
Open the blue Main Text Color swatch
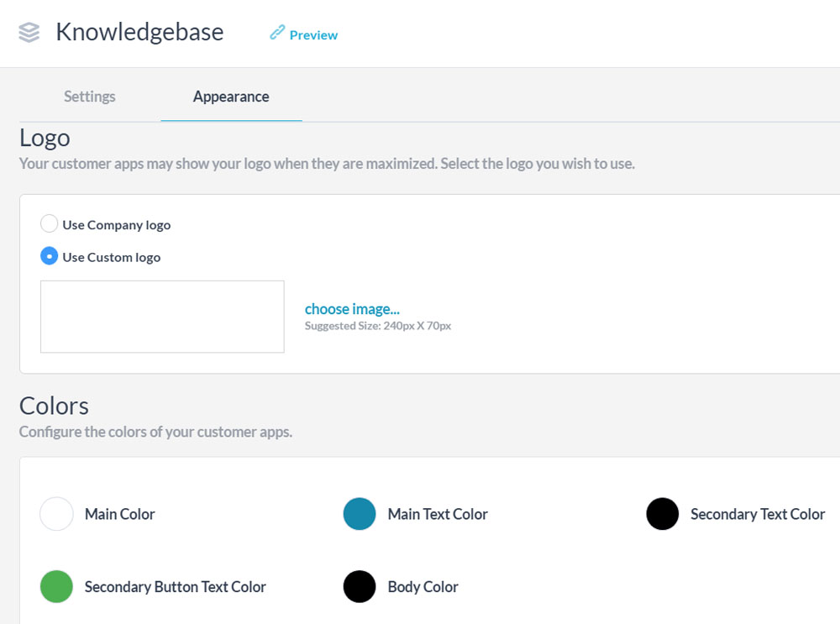coord(360,514)
